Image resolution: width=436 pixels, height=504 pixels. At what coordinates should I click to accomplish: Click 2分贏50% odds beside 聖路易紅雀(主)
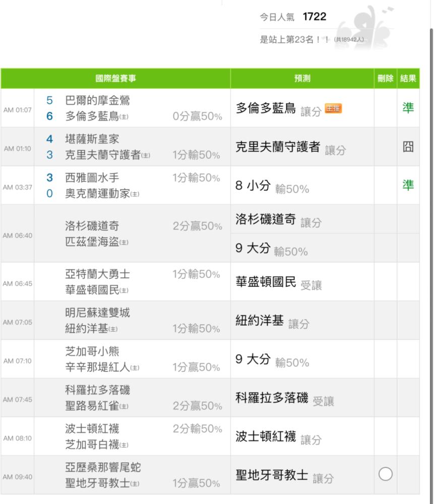coord(198,406)
